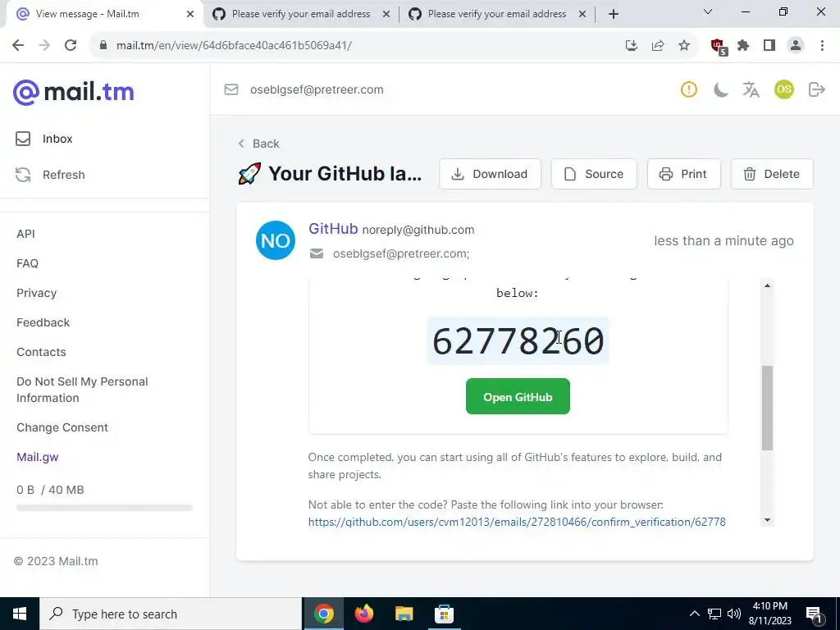This screenshot has width=840, height=630.
Task: Open the Chrome profile icon
Action: 796,46
